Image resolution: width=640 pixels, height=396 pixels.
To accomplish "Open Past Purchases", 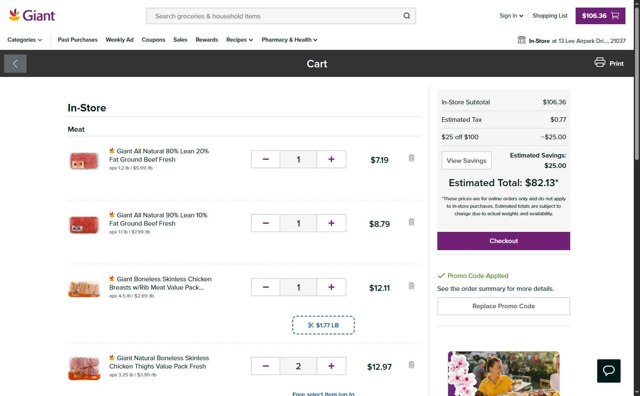I will point(78,40).
